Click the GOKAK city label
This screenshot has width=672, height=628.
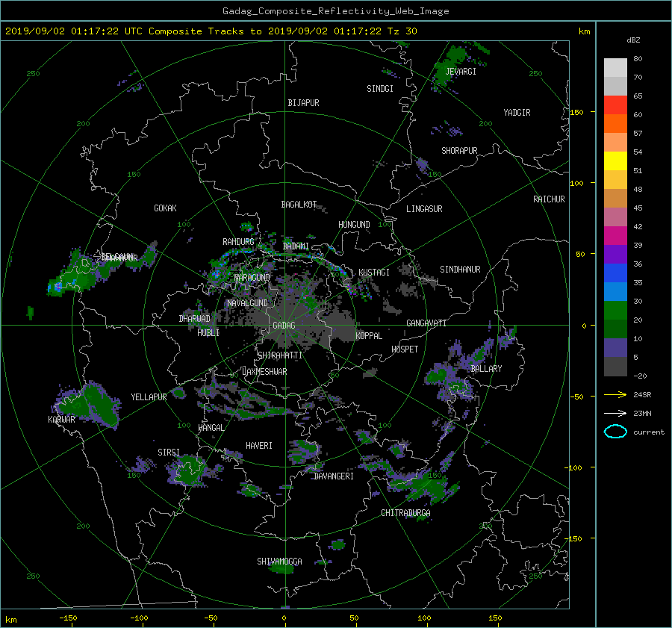[165, 208]
